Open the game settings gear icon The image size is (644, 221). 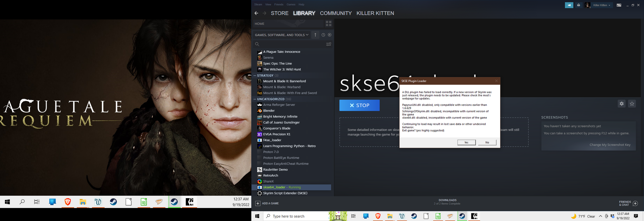pyautogui.click(x=622, y=104)
